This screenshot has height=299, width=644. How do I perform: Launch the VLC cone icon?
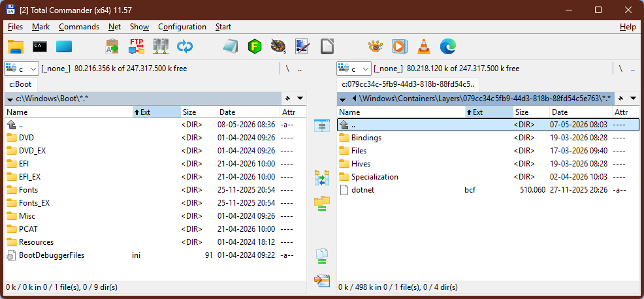(424, 47)
